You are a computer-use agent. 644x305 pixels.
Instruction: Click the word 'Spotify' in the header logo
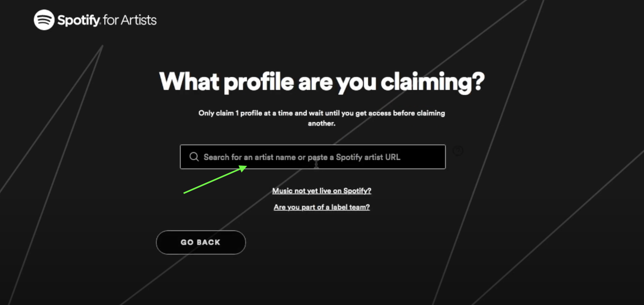click(x=79, y=20)
